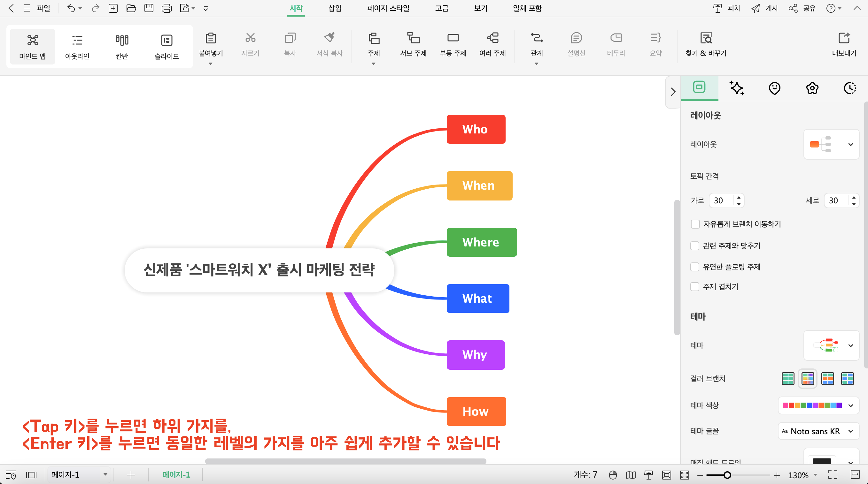Save the document with the save icon
The height and width of the screenshot is (484, 868).
point(149,8)
